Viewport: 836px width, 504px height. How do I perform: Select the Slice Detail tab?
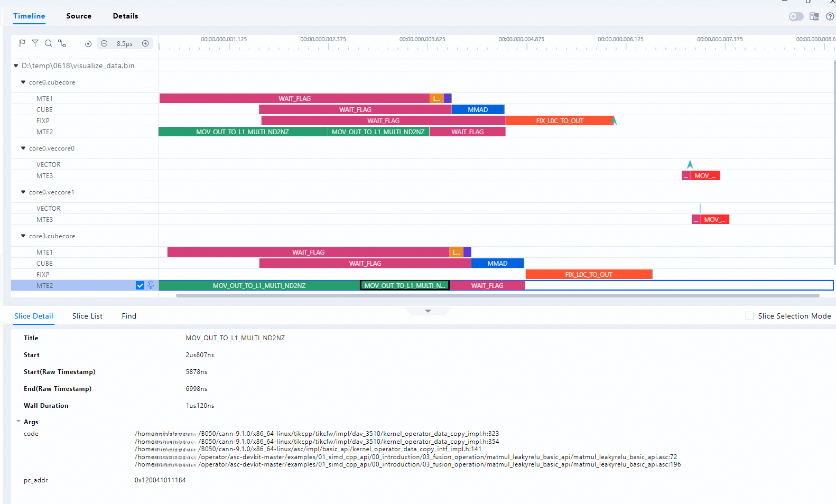click(34, 316)
